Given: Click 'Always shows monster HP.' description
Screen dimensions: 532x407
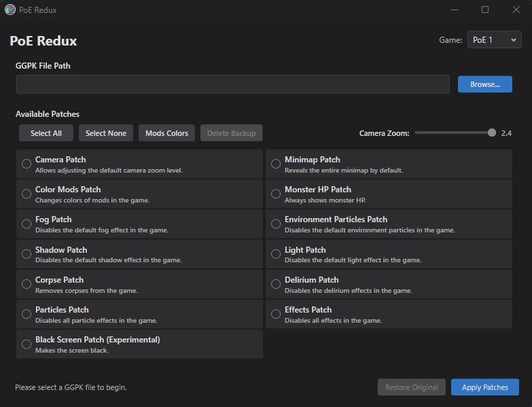Looking at the screenshot, I should (325, 200).
